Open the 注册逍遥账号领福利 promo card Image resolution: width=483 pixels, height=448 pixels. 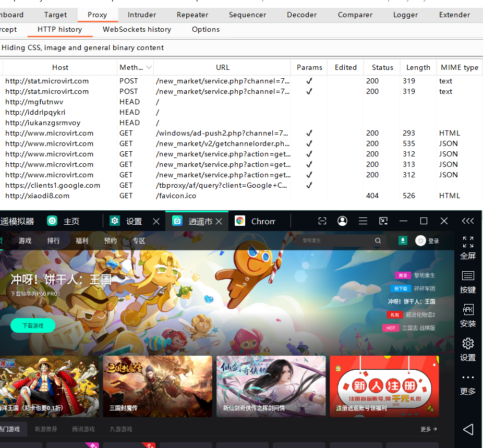click(384, 386)
